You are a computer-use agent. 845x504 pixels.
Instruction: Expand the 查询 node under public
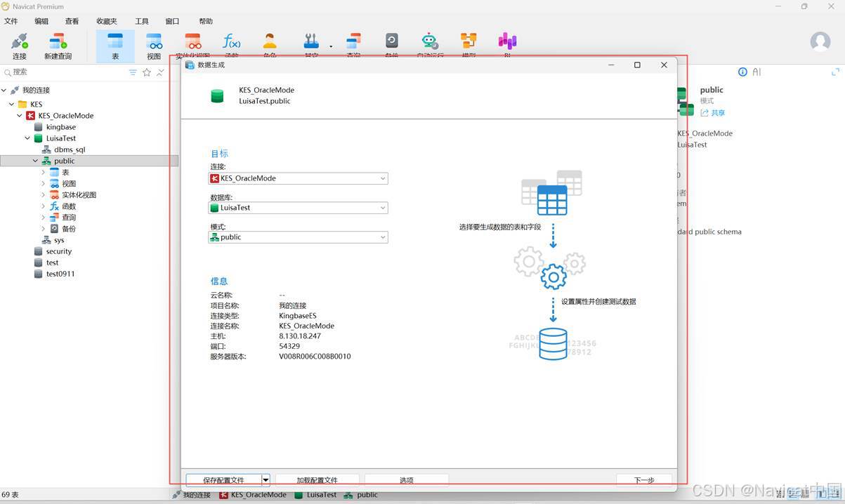tap(43, 218)
